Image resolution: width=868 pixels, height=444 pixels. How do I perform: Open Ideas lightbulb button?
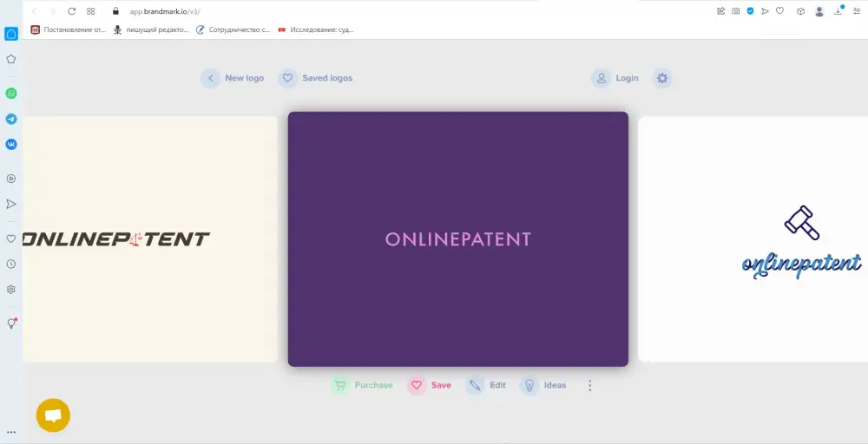point(529,385)
